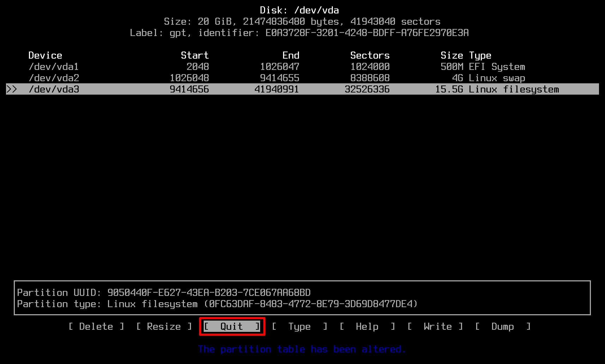Select the Delete menu option

click(x=96, y=327)
